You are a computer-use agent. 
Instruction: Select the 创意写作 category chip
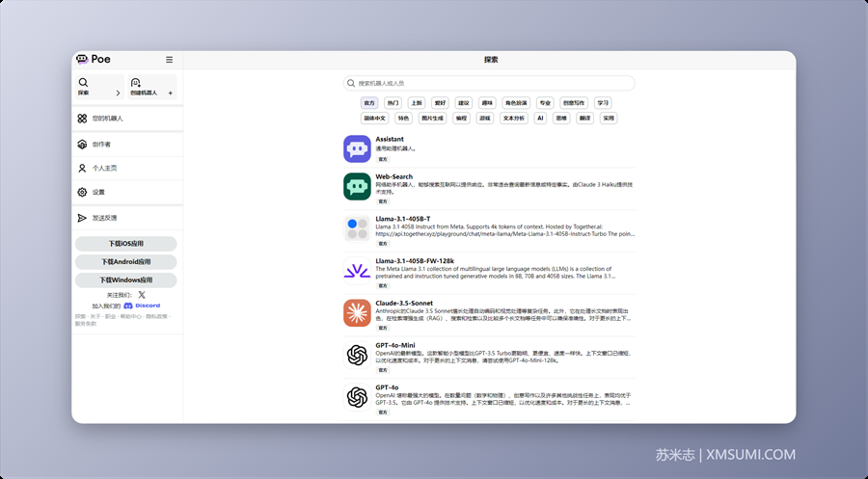pyautogui.click(x=574, y=103)
